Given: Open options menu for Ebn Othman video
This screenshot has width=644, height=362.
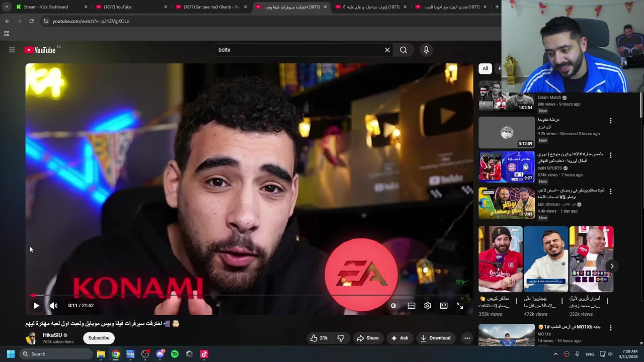Looking at the screenshot, I should pyautogui.click(x=611, y=191).
